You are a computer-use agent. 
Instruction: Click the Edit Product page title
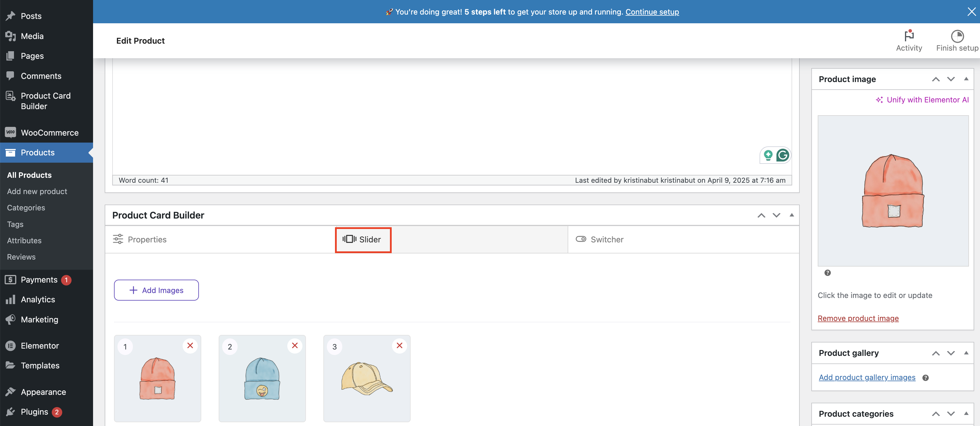pos(140,41)
